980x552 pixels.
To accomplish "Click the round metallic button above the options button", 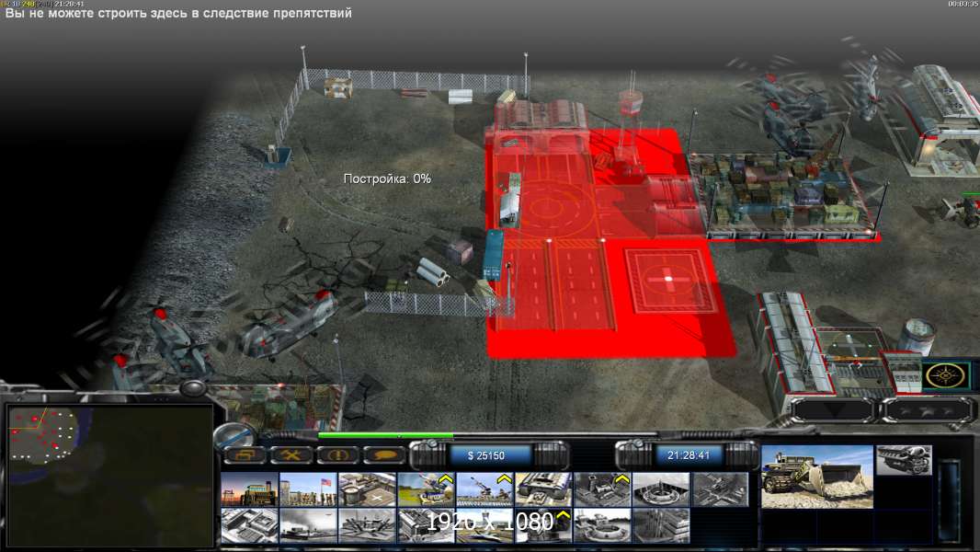I will (x=235, y=434).
